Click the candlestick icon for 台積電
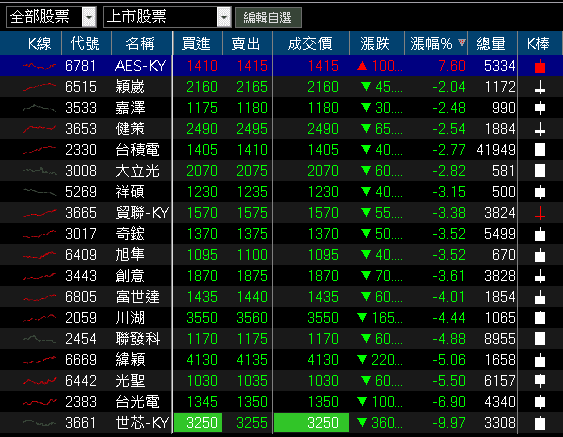The width and height of the screenshot is (563, 437). click(x=540, y=150)
